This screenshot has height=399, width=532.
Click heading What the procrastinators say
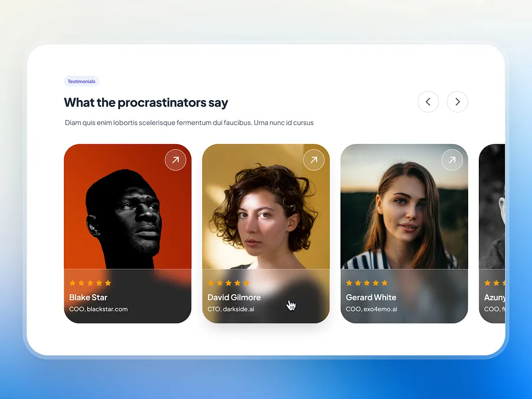click(146, 103)
